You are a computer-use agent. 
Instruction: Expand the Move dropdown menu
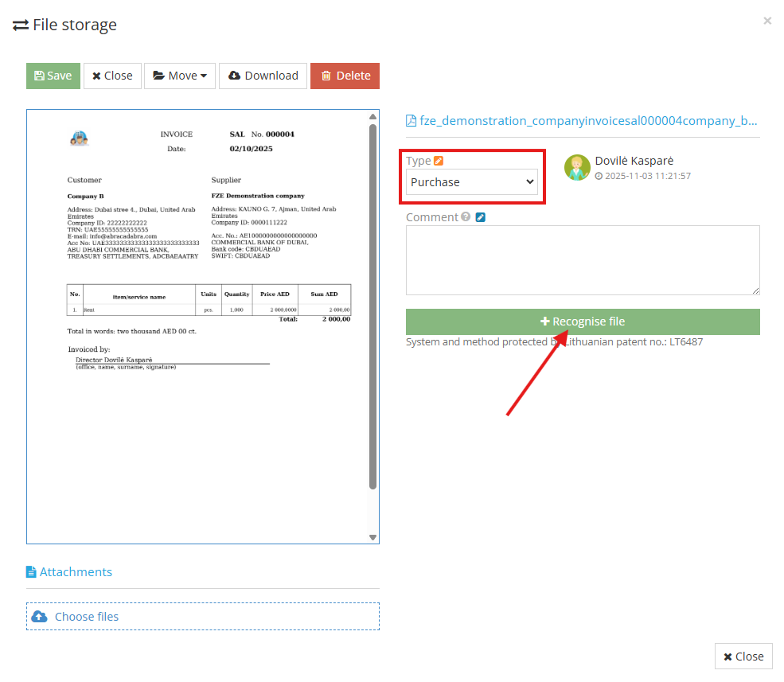pyautogui.click(x=179, y=76)
